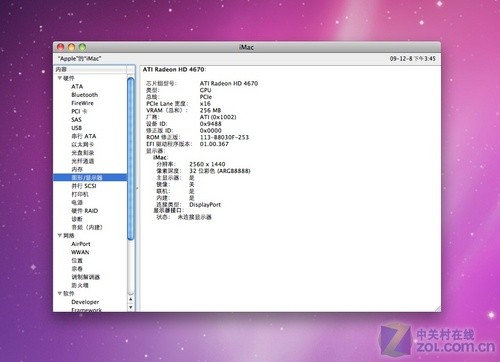Screen dimensions: 500x362
Task: Click the 未连接显示器 status value
Action: [195, 217]
